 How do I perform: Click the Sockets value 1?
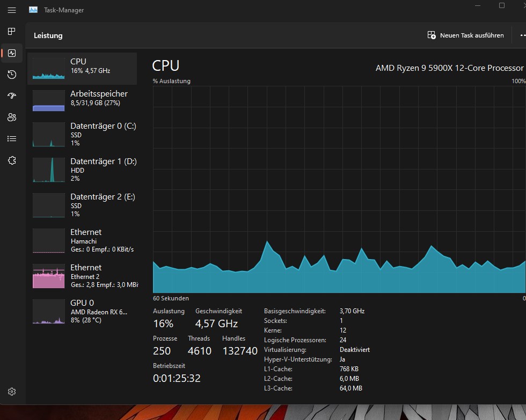341,321
